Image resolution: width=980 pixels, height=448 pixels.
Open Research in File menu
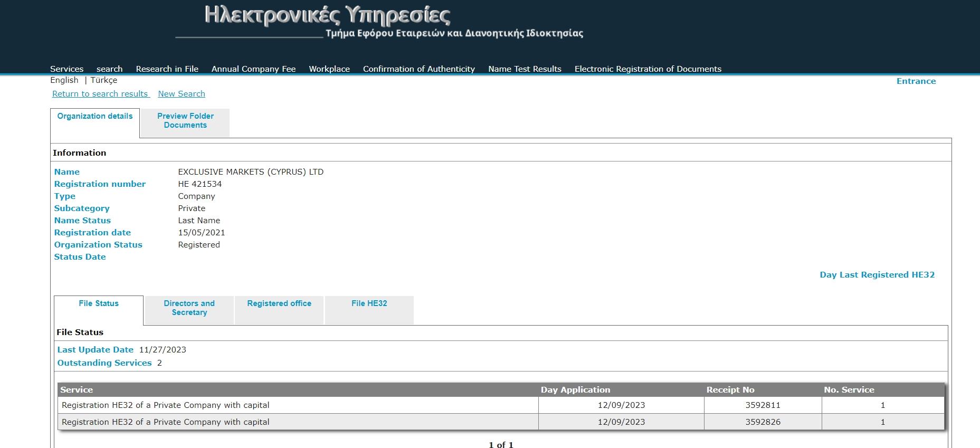coord(167,69)
